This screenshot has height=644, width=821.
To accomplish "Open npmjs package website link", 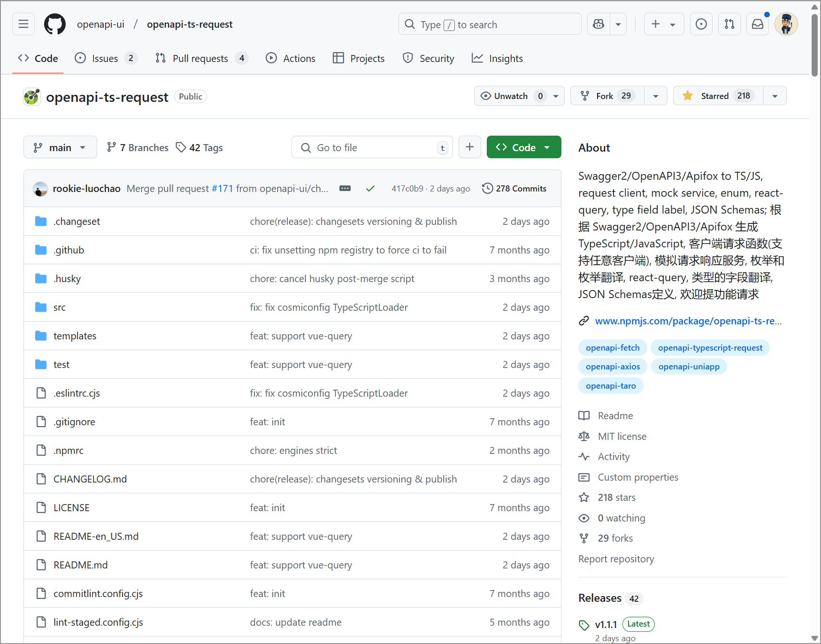I will (688, 321).
